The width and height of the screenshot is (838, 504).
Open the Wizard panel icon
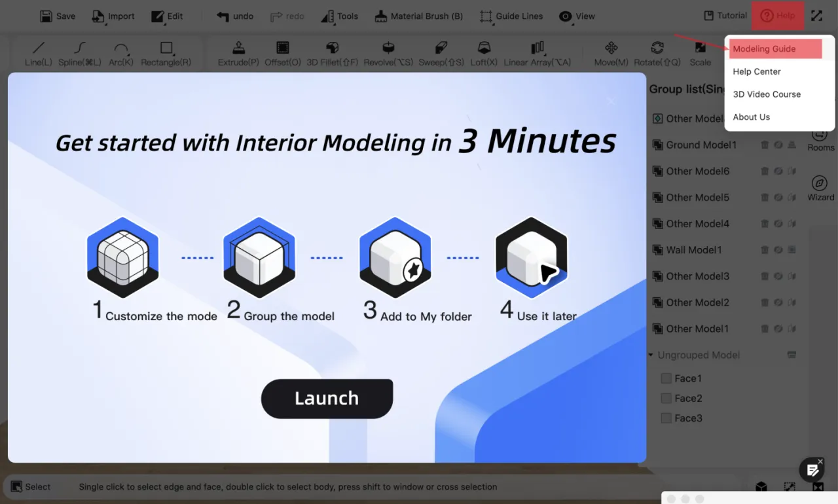820,188
